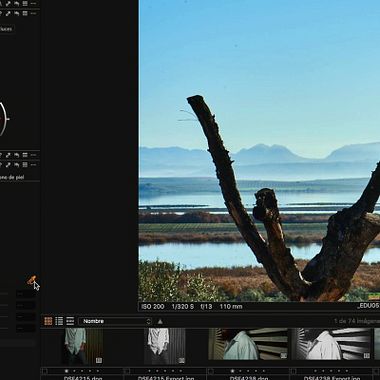The width and height of the screenshot is (380, 380).
Task: Toggle color tag box under DSF4238 Export thumbnail
Action: 293,371
